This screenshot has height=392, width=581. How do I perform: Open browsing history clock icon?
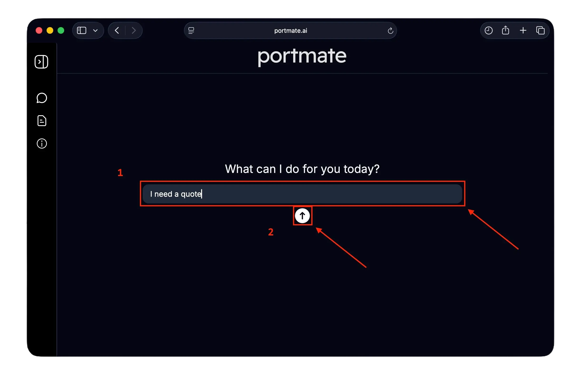[x=489, y=30]
